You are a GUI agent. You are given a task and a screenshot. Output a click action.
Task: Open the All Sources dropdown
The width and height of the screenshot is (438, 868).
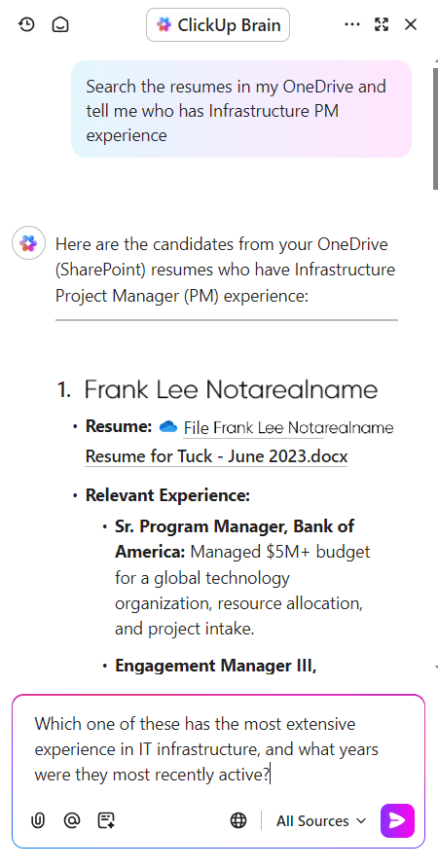[321, 821]
